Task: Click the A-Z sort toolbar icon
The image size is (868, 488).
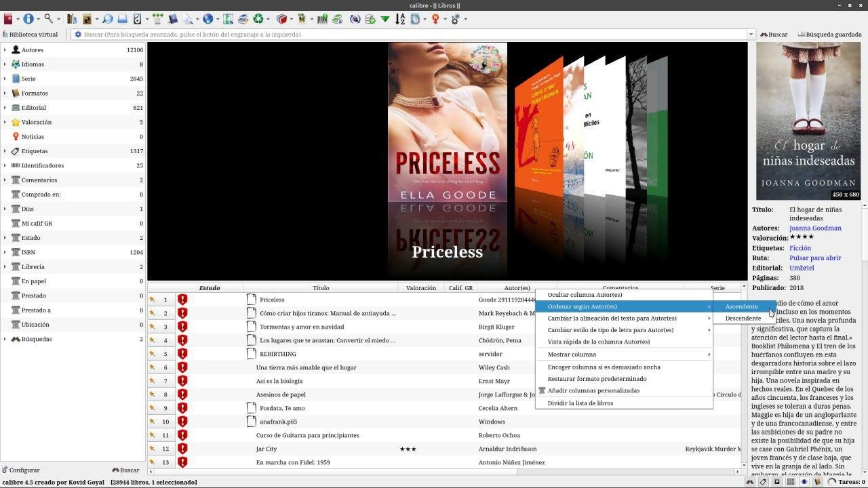Action: click(401, 19)
